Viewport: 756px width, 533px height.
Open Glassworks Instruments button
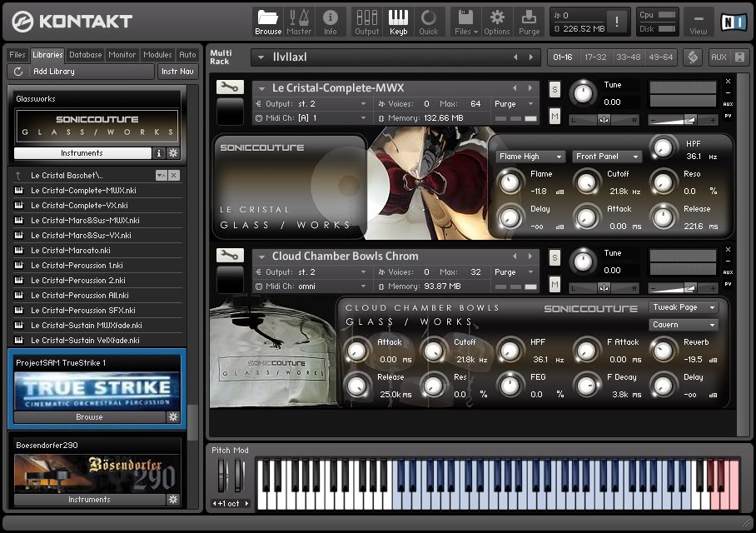(82, 153)
